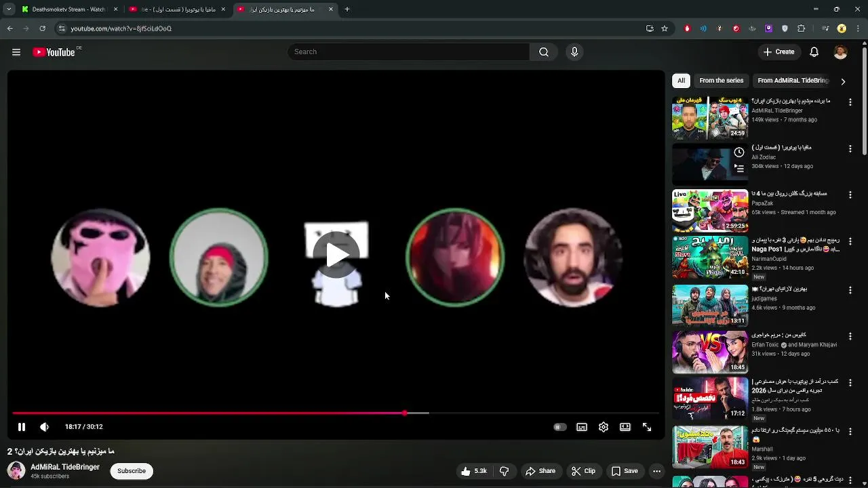Image resolution: width=868 pixels, height=488 pixels.
Task: Open options menu for Marshall video
Action: pyautogui.click(x=850, y=431)
